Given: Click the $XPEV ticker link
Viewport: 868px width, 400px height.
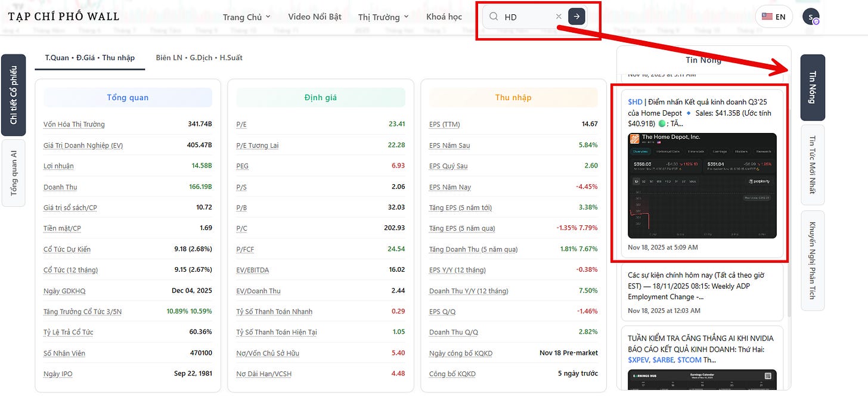Looking at the screenshot, I should [x=640, y=360].
